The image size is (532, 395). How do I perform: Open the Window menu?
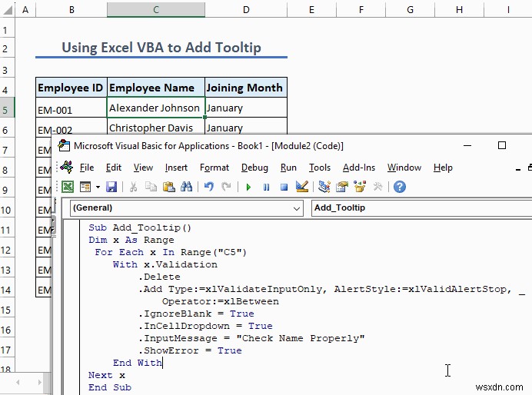click(x=404, y=168)
